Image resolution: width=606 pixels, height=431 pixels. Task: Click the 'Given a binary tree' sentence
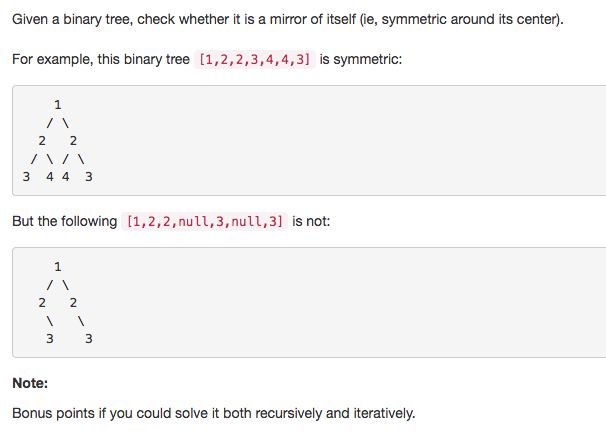click(288, 19)
